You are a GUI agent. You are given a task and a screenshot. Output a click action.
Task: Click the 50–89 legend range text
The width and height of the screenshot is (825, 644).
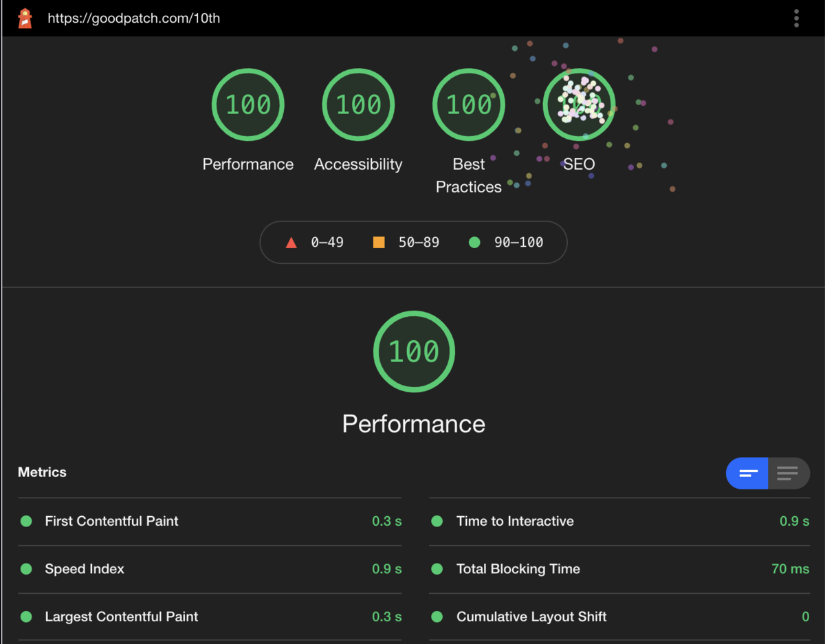tap(419, 242)
